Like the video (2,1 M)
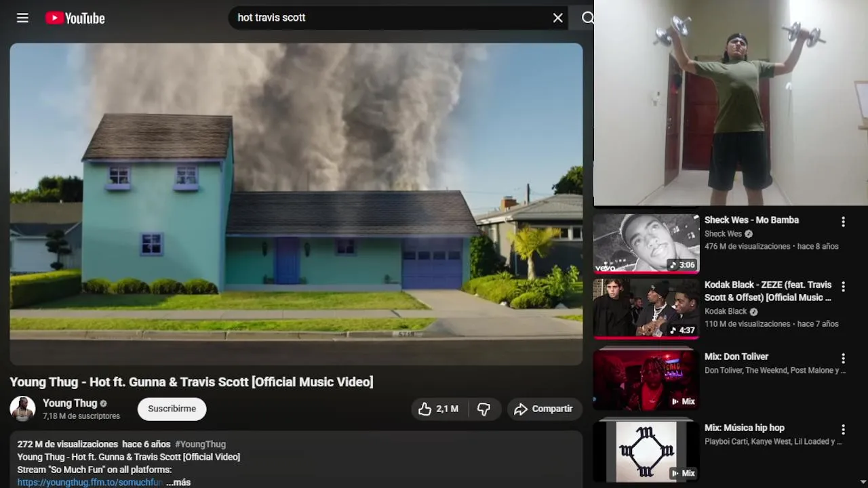Image resolution: width=868 pixels, height=488 pixels. (x=439, y=409)
